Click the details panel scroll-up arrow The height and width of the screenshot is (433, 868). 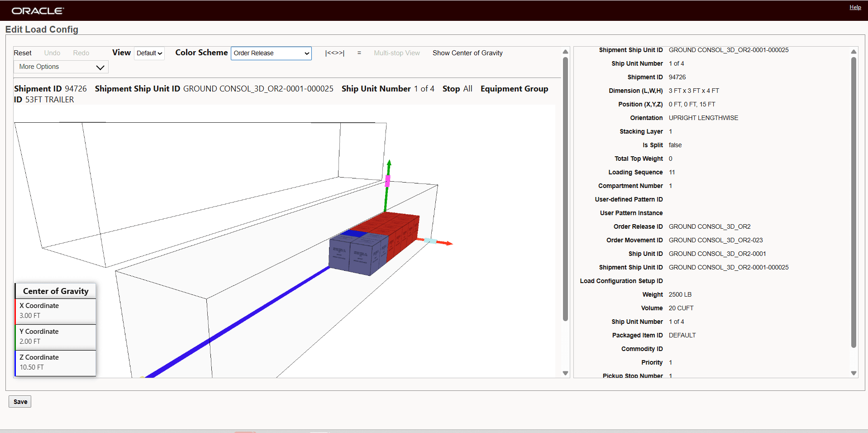(854, 52)
